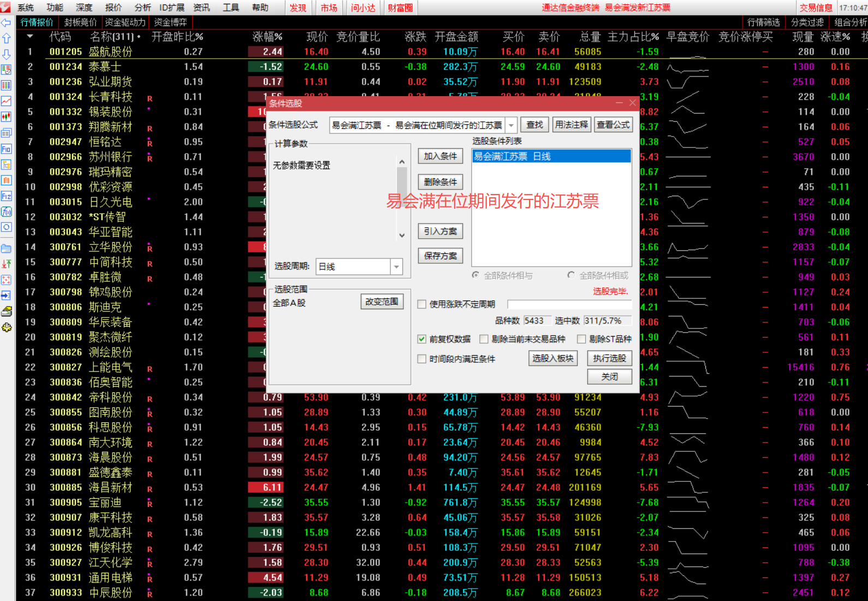
Task: Open the 财富圈 top tab
Action: coord(400,8)
